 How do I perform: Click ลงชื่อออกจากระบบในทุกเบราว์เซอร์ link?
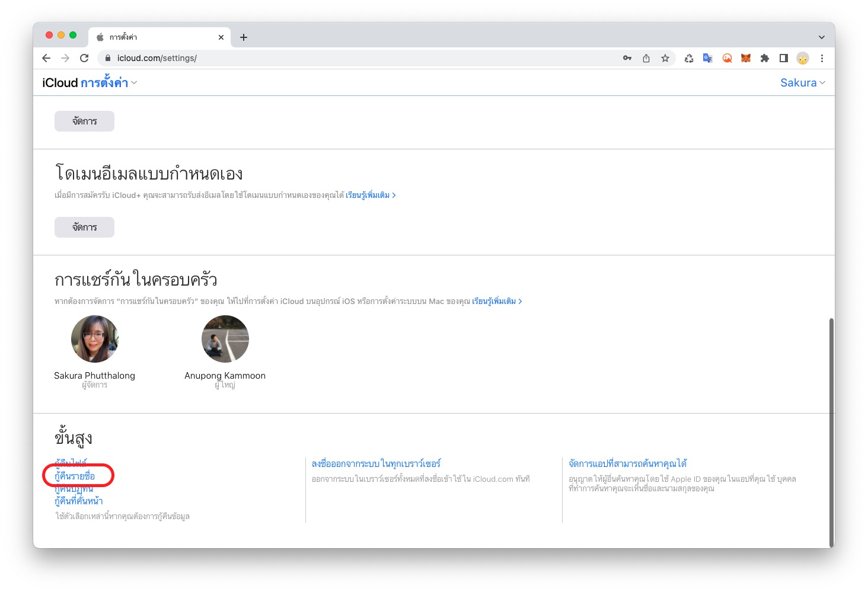pos(376,463)
